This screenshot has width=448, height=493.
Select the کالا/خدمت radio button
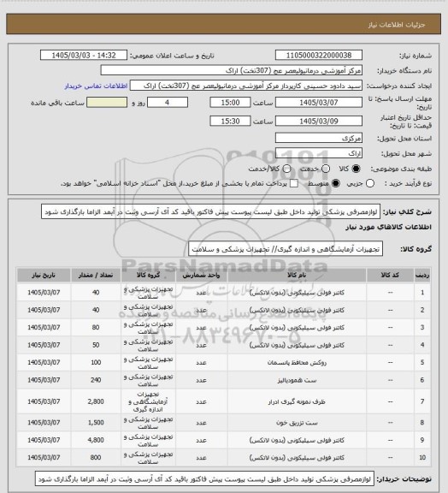tap(286, 169)
